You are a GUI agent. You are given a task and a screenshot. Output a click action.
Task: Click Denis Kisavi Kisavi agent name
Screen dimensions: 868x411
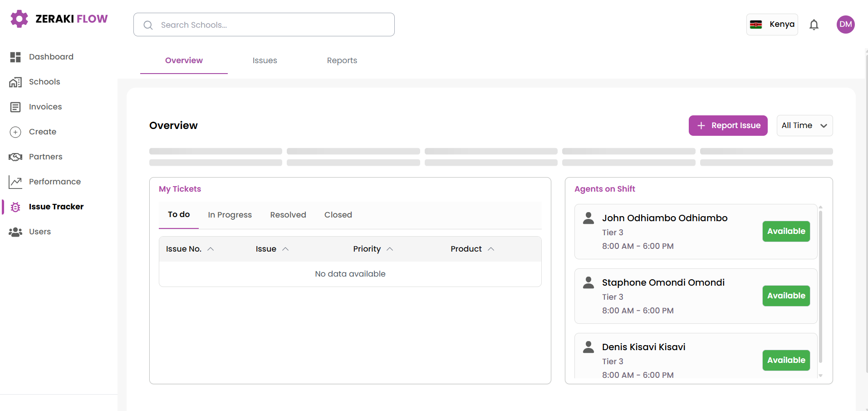(x=644, y=347)
